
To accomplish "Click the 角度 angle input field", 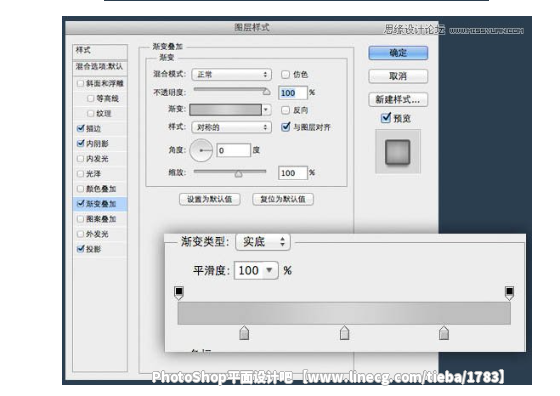I will pos(234,150).
